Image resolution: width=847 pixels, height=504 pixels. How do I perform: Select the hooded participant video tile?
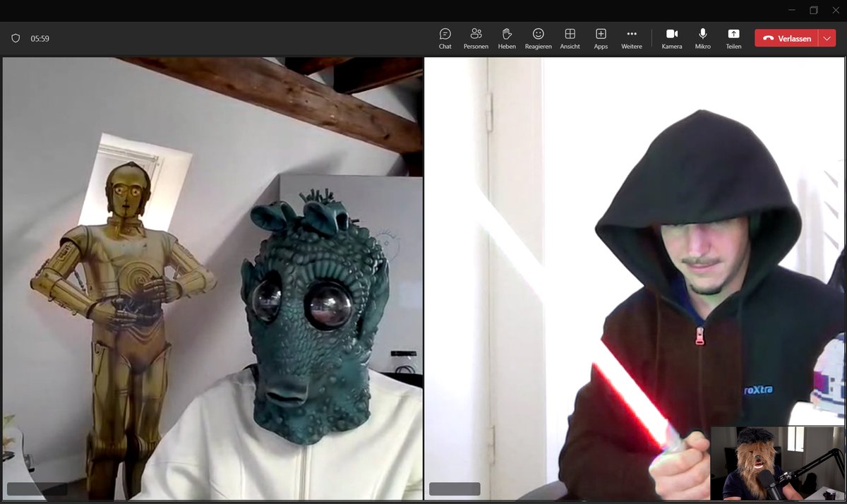click(635, 279)
